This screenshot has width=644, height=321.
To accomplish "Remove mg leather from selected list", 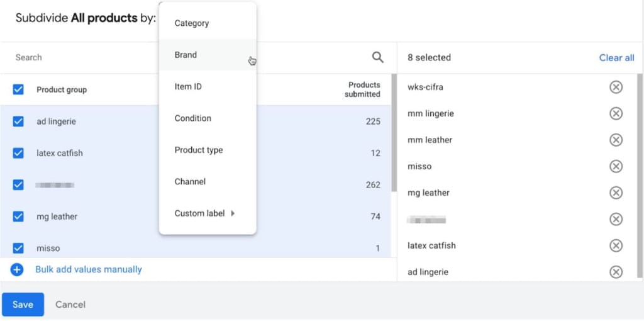I will [616, 193].
